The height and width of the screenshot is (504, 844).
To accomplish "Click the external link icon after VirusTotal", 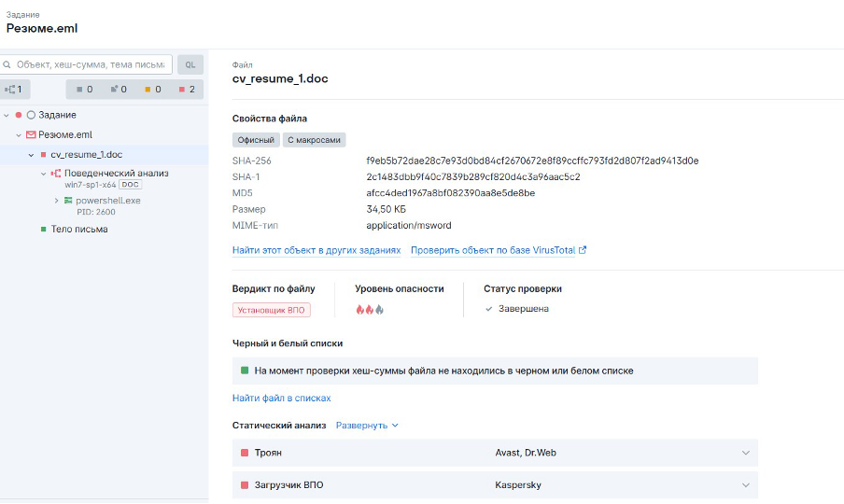I will (583, 250).
